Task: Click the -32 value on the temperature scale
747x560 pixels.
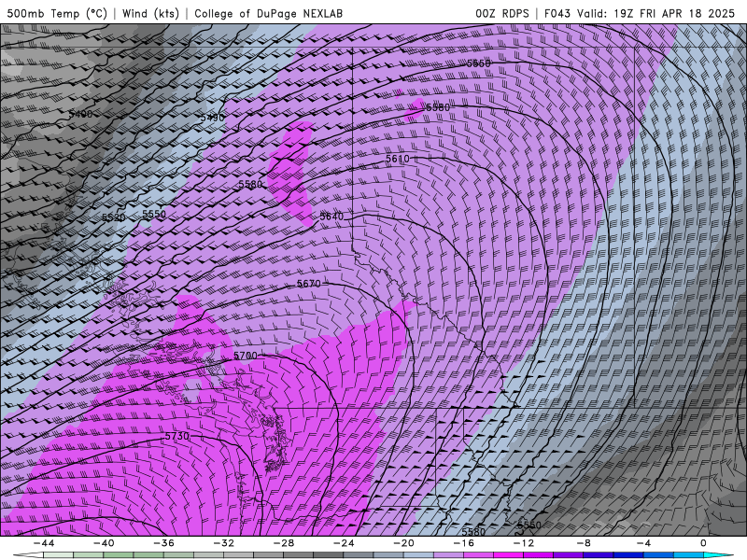Action: (x=224, y=543)
